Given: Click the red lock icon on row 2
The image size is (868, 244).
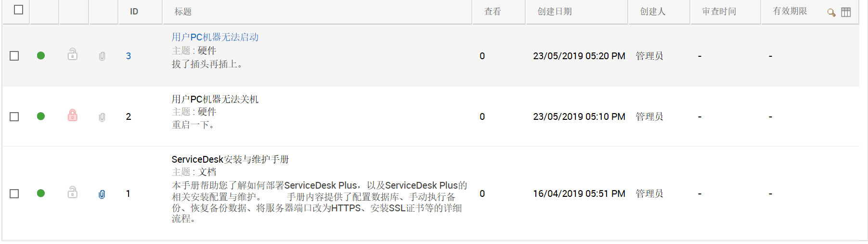Looking at the screenshot, I should [73, 116].
